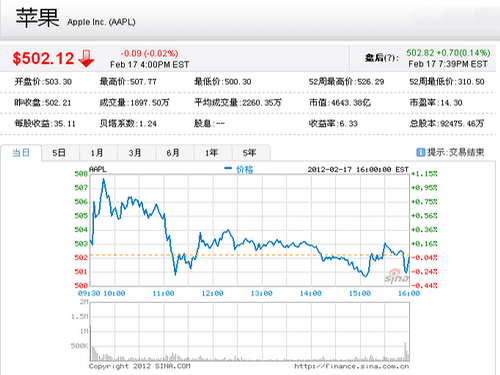Screen dimensions: 500x375
Task: Click the 508 price axis label
Action: pyautogui.click(x=81, y=174)
